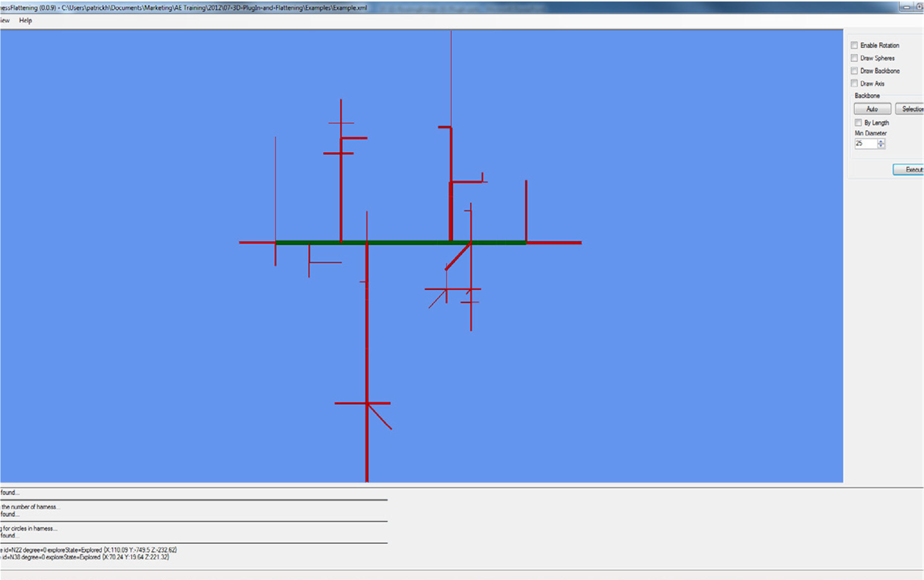The height and width of the screenshot is (580, 924).
Task: Click the log line containing id=N38
Action: (85, 557)
